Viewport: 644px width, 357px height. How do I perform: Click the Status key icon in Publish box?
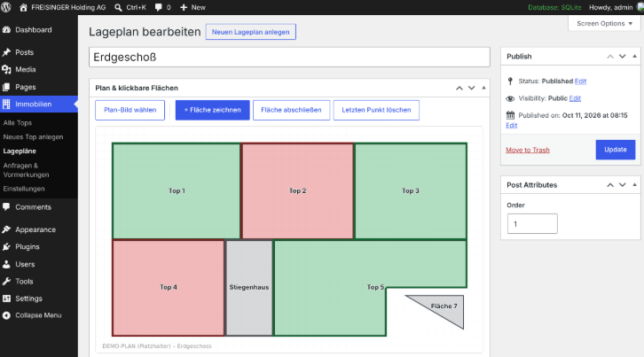510,81
